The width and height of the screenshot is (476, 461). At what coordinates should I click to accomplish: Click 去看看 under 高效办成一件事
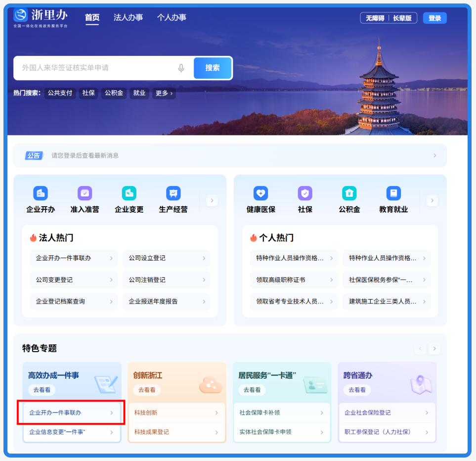(x=42, y=390)
